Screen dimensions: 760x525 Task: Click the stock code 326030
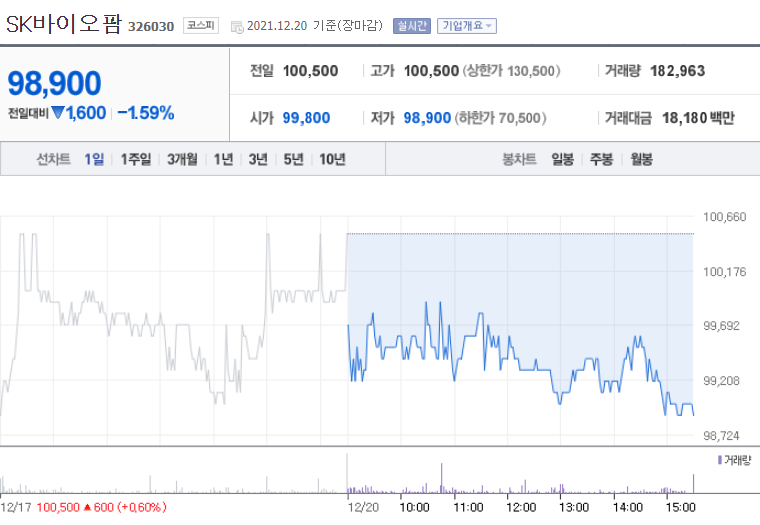[x=151, y=26]
